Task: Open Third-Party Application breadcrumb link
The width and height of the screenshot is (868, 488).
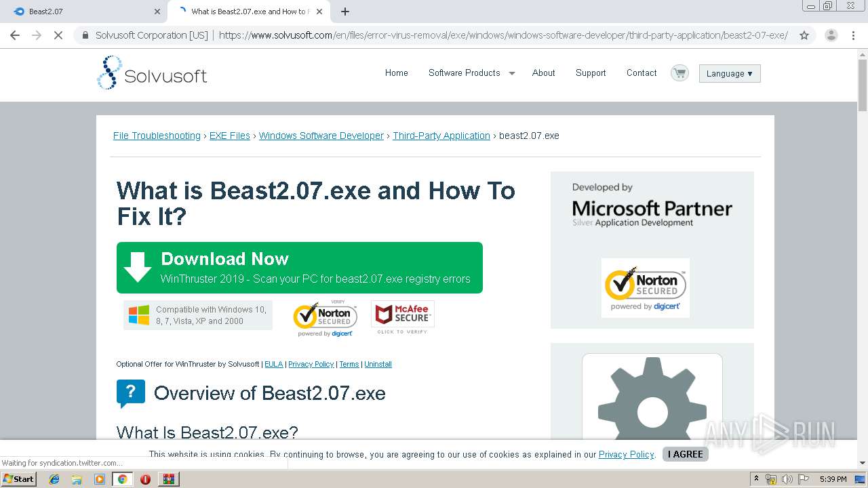Action: coord(441,136)
